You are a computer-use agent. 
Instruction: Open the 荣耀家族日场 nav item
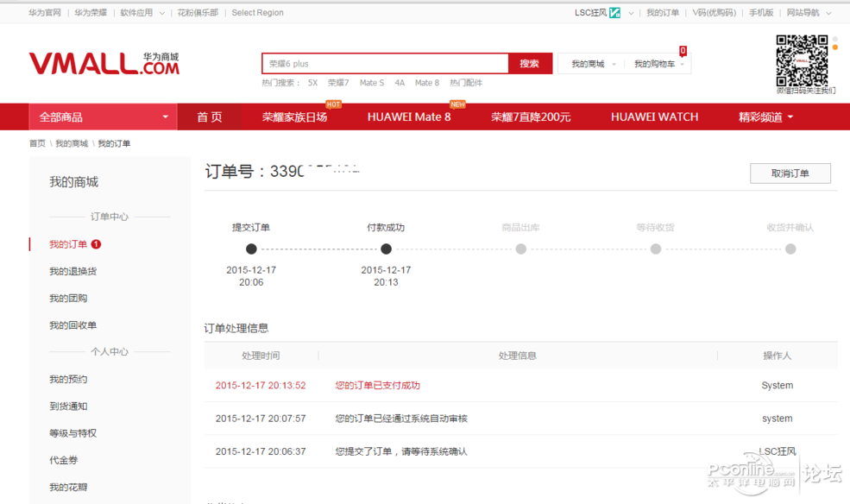[x=294, y=117]
